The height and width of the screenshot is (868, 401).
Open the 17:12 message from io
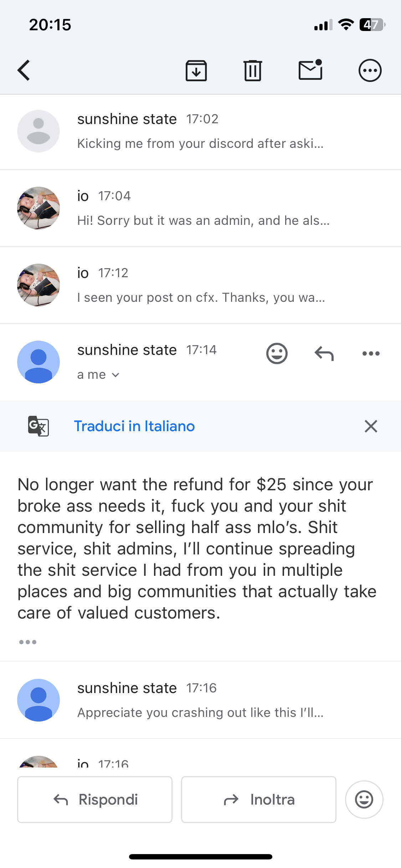(x=200, y=286)
